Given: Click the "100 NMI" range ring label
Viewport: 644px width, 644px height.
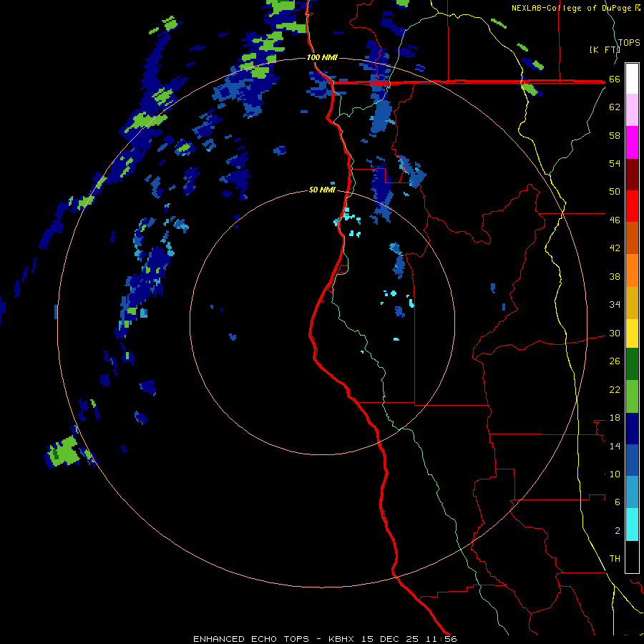Looking at the screenshot, I should point(322,57).
